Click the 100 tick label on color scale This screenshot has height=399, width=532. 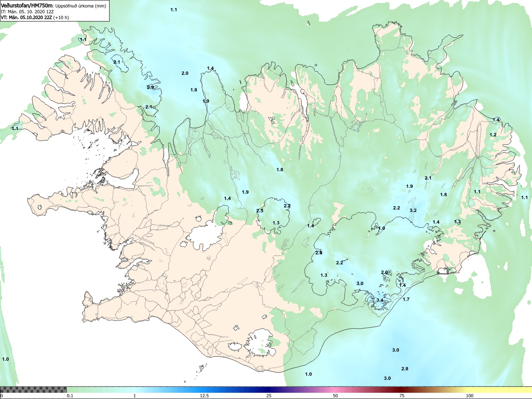tap(470, 396)
